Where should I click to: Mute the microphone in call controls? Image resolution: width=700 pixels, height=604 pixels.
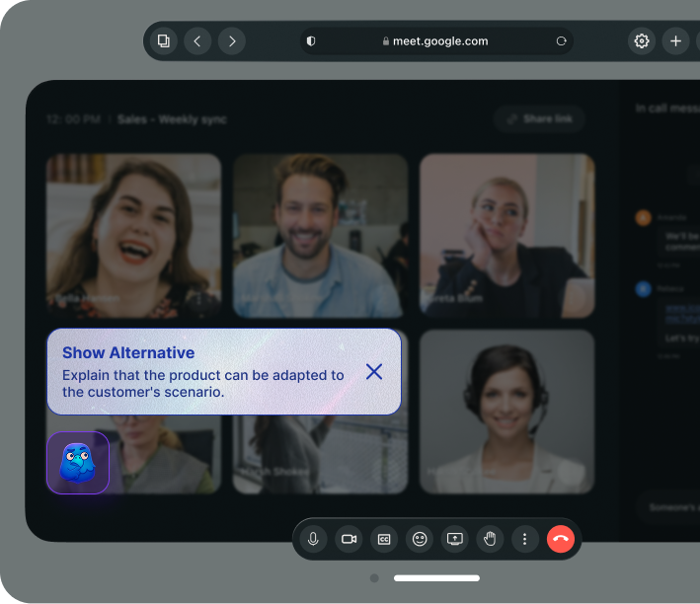pos(313,539)
